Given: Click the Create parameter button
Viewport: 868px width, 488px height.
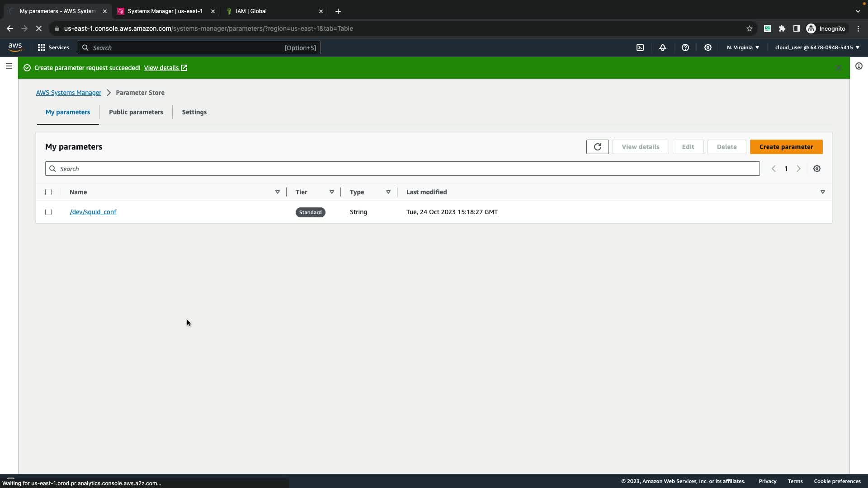Looking at the screenshot, I should 786,147.
